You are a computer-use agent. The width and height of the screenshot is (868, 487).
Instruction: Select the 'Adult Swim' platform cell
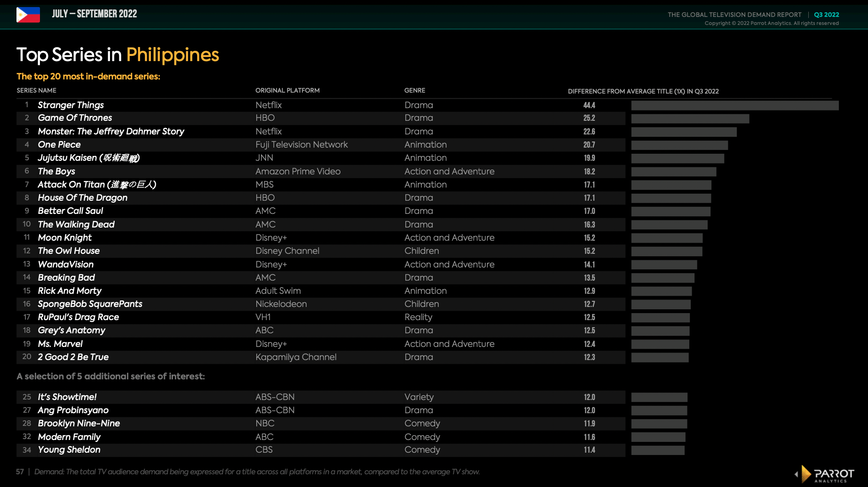coord(278,291)
